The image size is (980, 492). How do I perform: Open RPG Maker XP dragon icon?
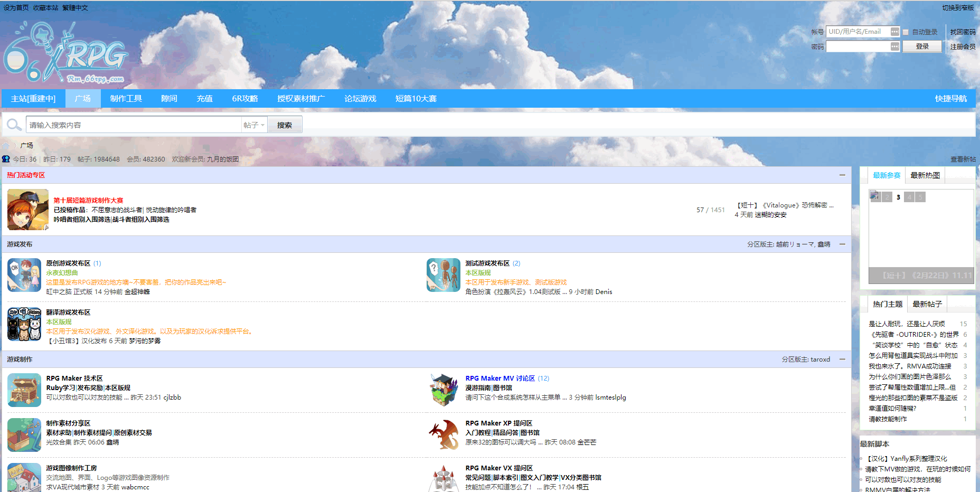click(x=444, y=435)
